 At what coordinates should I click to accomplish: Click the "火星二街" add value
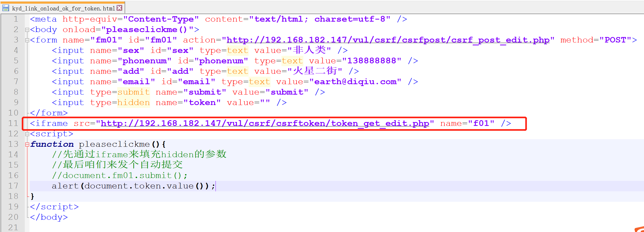click(315, 71)
